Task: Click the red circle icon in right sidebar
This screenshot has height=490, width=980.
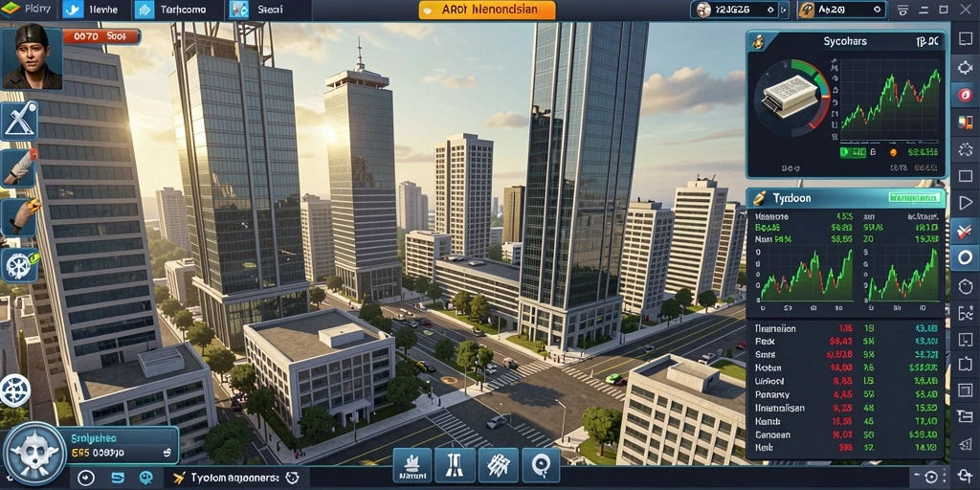Action: point(965,95)
